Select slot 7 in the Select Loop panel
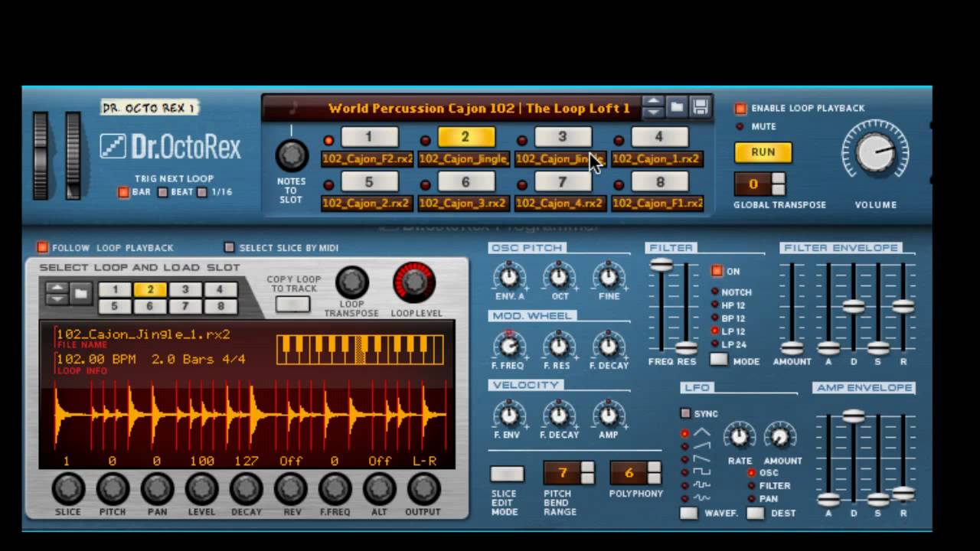Screen dimensions: 980x551 tap(185, 306)
